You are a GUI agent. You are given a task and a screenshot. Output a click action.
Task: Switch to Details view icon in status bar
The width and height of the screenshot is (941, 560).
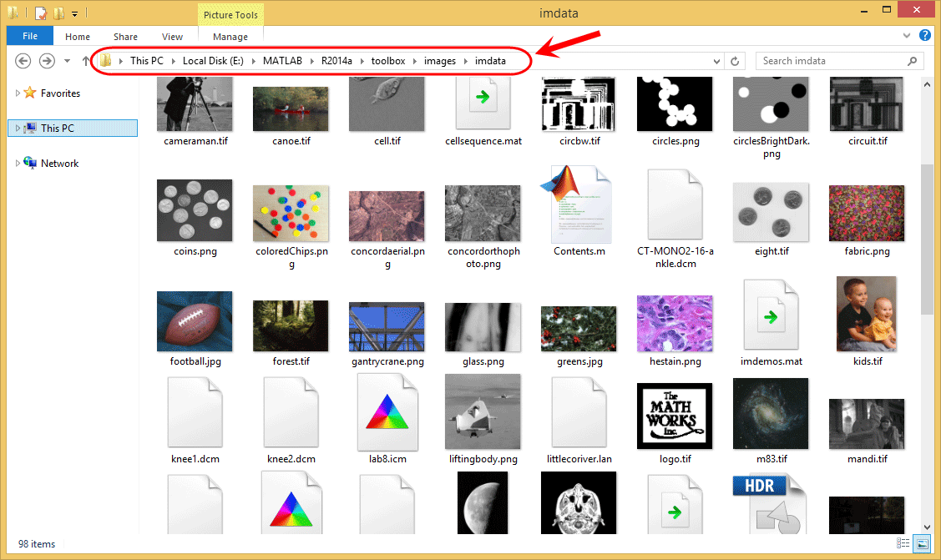[x=903, y=543]
